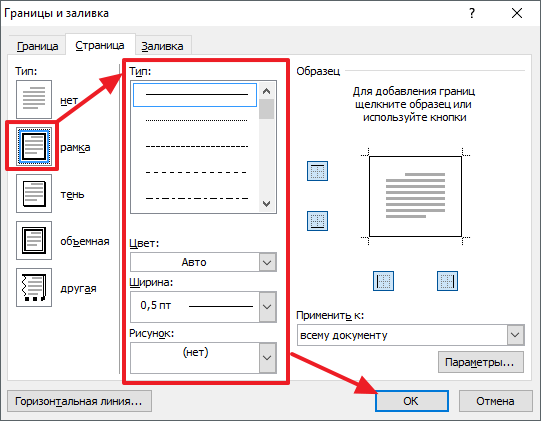Expand the 'Применить к' dropdown
The width and height of the screenshot is (541, 421).
(411, 335)
